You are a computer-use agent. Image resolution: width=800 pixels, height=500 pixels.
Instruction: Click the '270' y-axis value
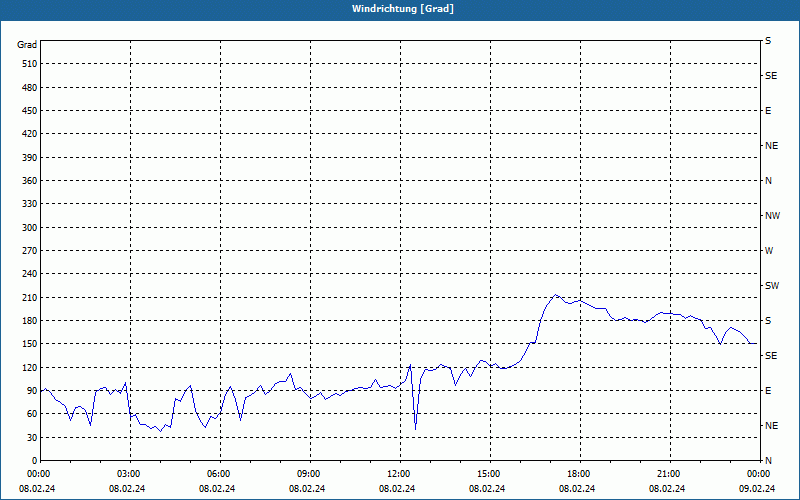coord(30,251)
